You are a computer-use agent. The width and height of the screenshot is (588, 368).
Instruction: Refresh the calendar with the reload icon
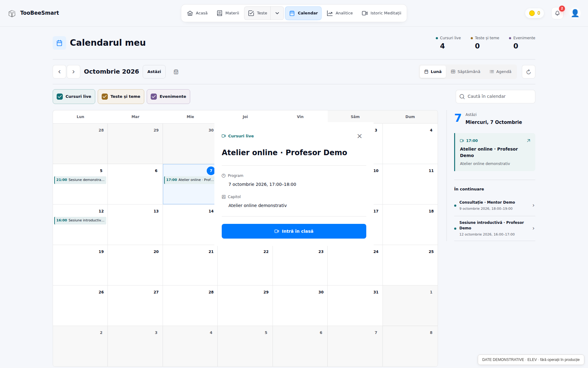pos(529,72)
